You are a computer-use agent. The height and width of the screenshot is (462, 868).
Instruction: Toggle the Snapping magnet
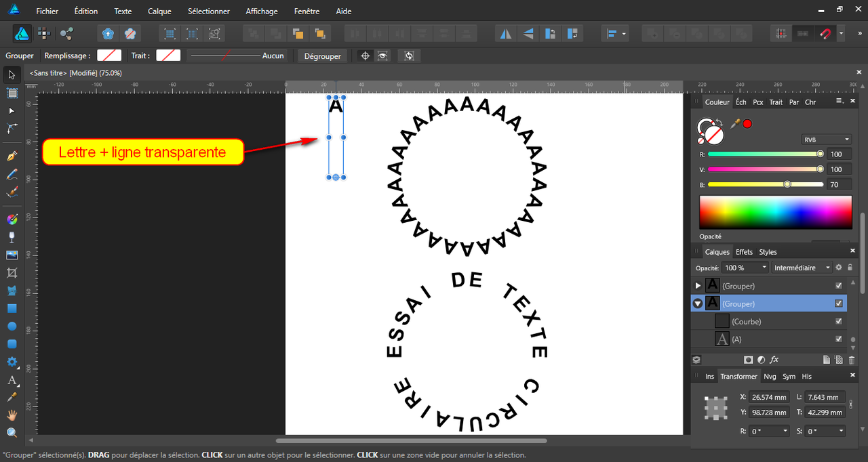pos(825,33)
